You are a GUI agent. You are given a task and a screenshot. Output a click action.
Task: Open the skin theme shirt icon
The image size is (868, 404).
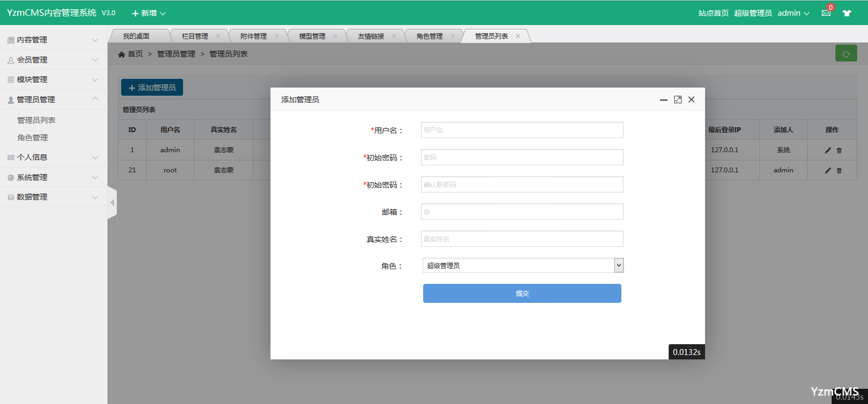[x=847, y=13]
